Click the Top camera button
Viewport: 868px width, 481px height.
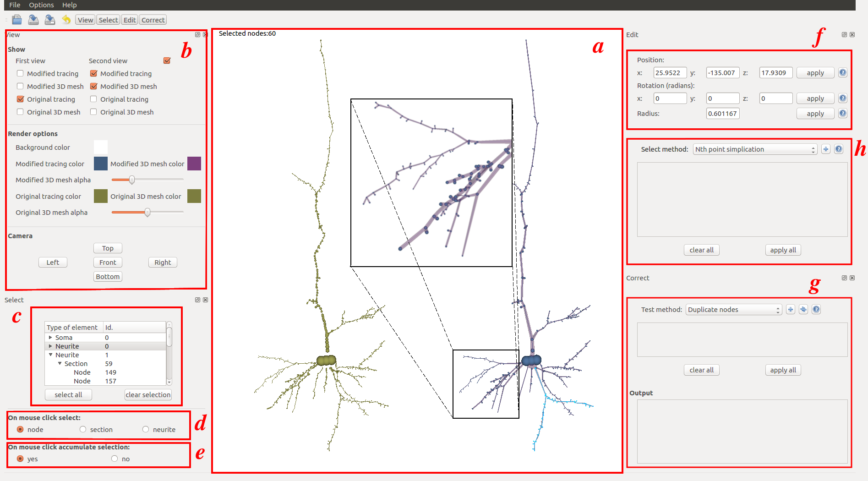[x=108, y=248]
